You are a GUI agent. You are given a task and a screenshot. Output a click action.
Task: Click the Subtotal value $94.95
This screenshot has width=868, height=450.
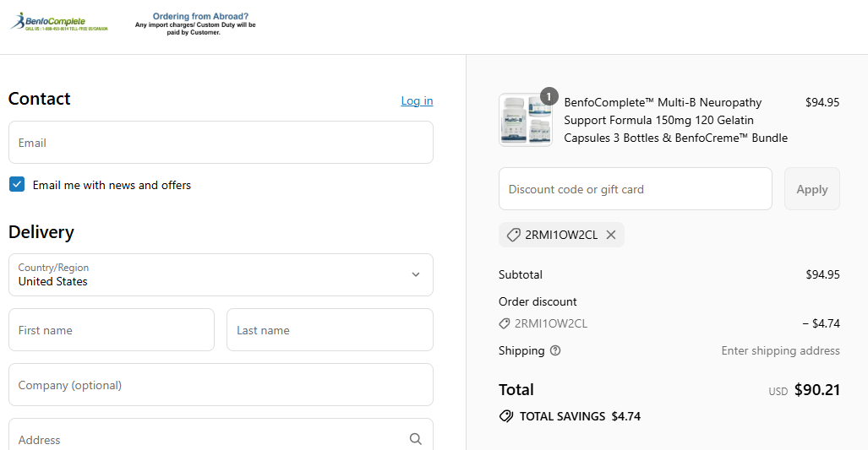point(822,274)
